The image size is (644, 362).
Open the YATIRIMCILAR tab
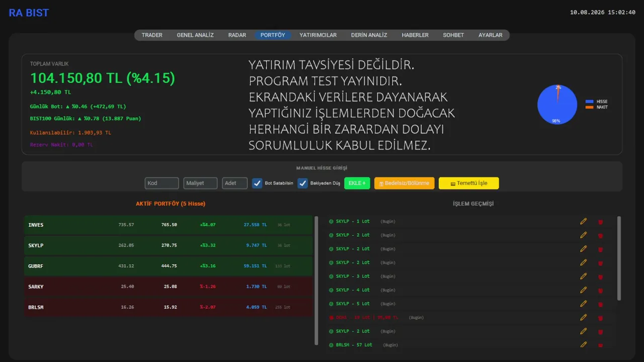click(318, 35)
